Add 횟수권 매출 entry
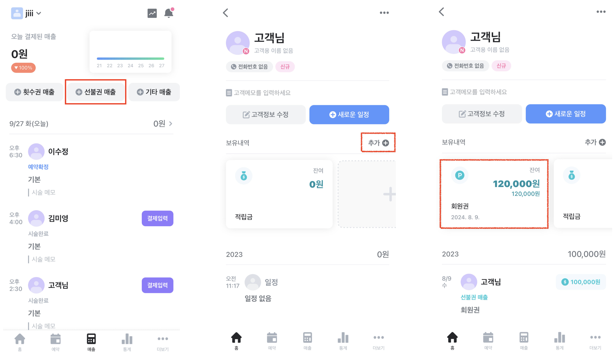This screenshot has height=364, width=615. 34,92
